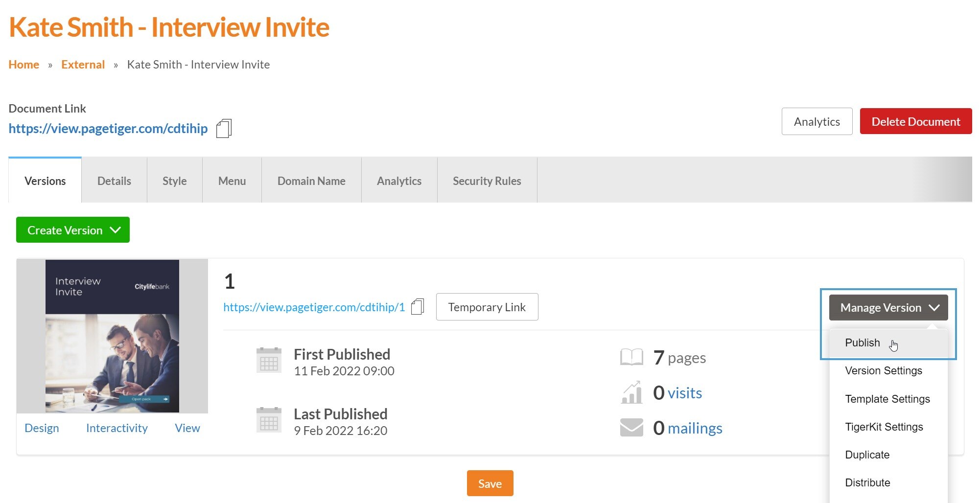The height and width of the screenshot is (503, 980).
Task: Switch to the Security Rules tab
Action: pyautogui.click(x=487, y=181)
